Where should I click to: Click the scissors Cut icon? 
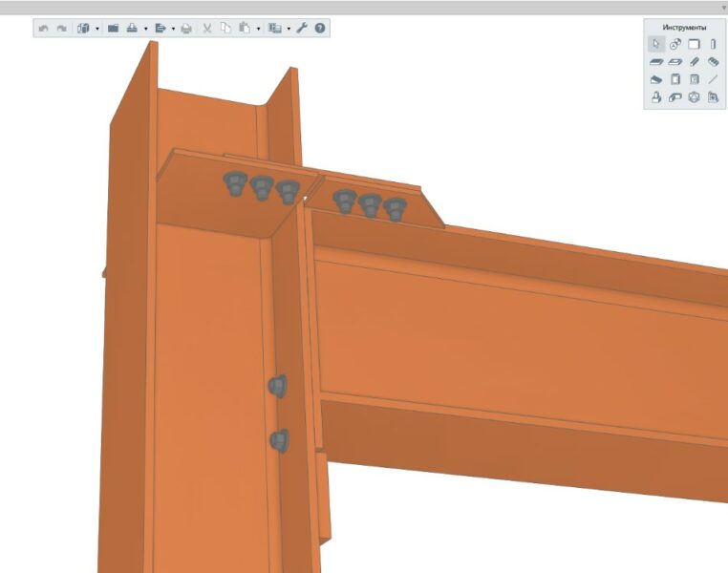[x=207, y=29]
